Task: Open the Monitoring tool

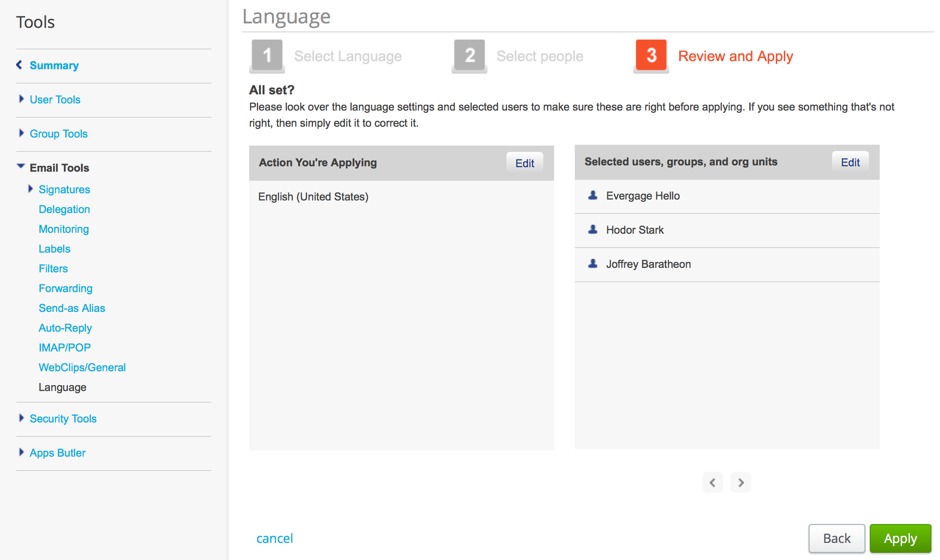Action: pyautogui.click(x=64, y=229)
